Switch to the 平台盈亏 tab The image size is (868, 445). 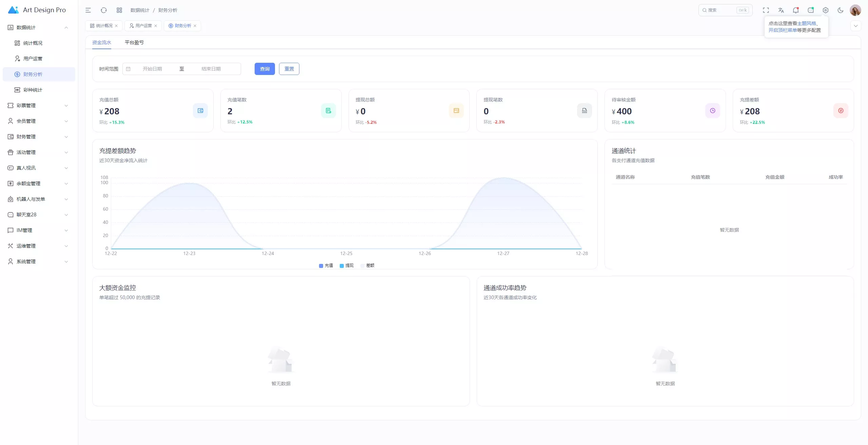pos(134,42)
